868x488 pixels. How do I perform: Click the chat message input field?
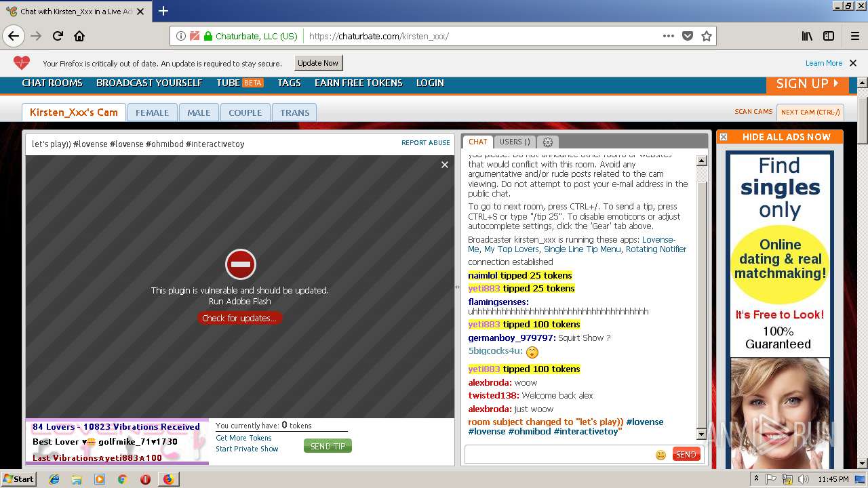click(559, 455)
